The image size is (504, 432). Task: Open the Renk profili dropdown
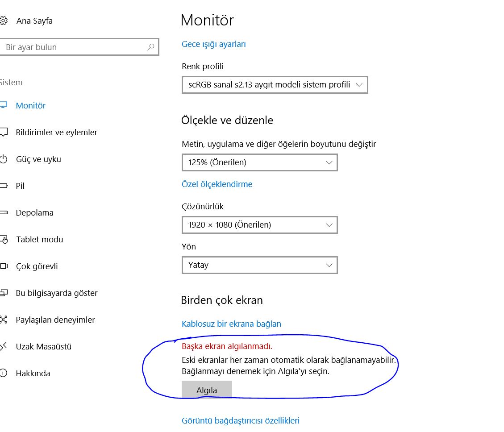[x=275, y=85]
